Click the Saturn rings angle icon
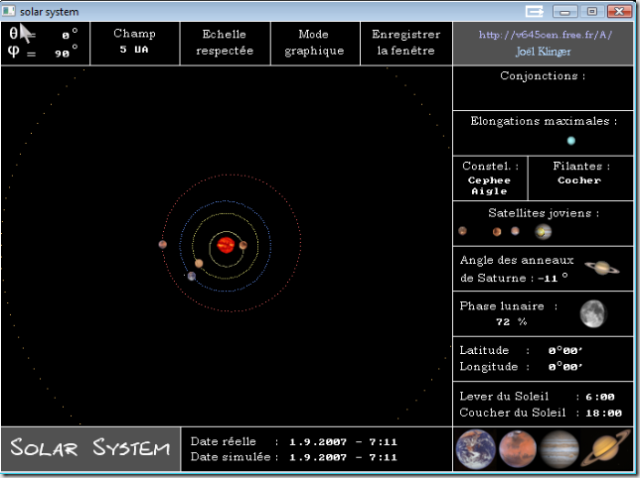Image resolution: width=640 pixels, height=478 pixels. pyautogui.click(x=601, y=268)
